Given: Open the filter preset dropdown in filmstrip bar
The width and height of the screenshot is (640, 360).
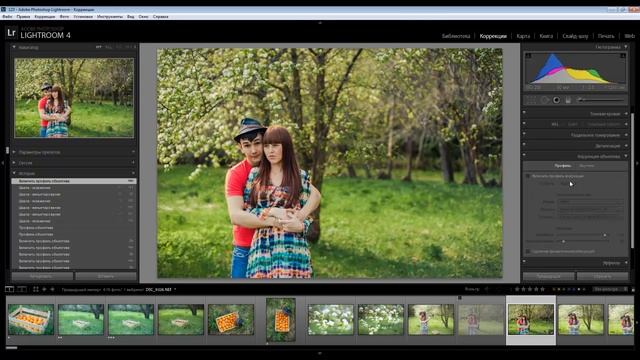Looking at the screenshot, I should 611,289.
